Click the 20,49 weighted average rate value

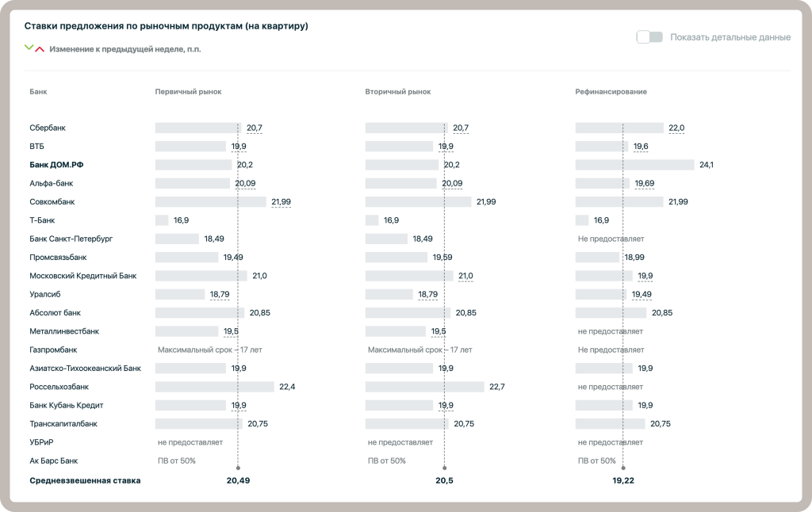click(x=238, y=480)
